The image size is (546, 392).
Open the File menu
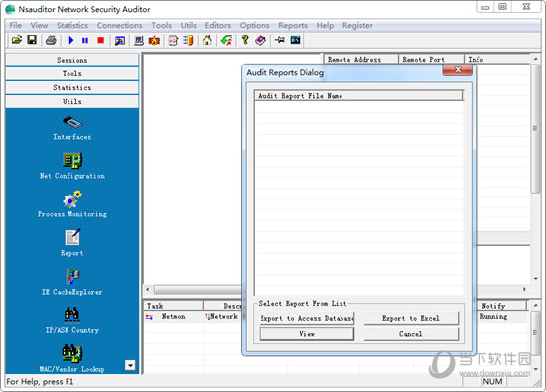point(15,26)
